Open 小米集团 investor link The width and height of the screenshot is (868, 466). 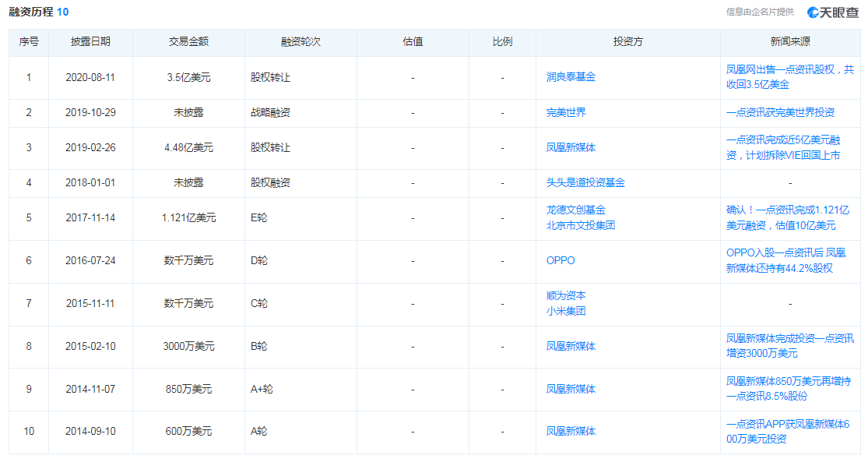coord(566,311)
